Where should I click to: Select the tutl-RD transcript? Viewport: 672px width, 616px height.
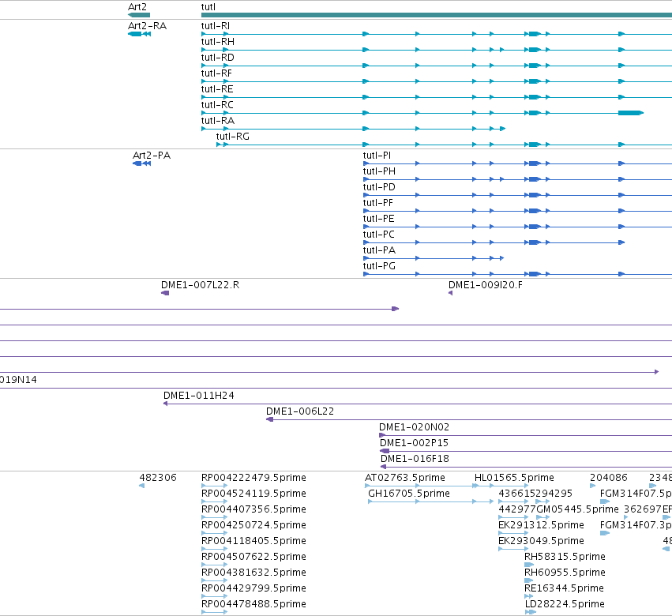436,66
